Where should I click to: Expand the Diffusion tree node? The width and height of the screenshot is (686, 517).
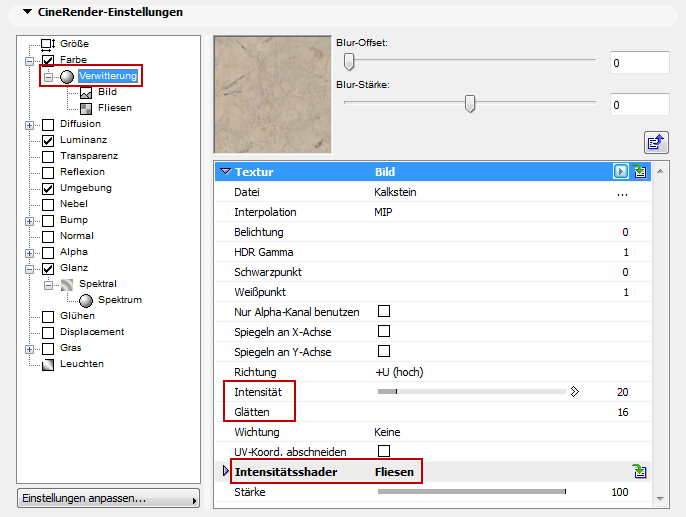click(x=29, y=126)
